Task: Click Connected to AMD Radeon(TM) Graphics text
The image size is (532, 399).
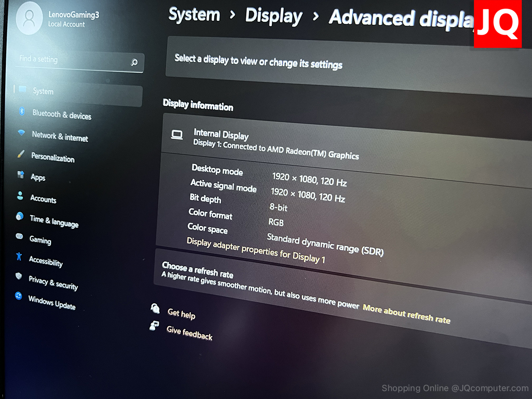Action: (291, 151)
